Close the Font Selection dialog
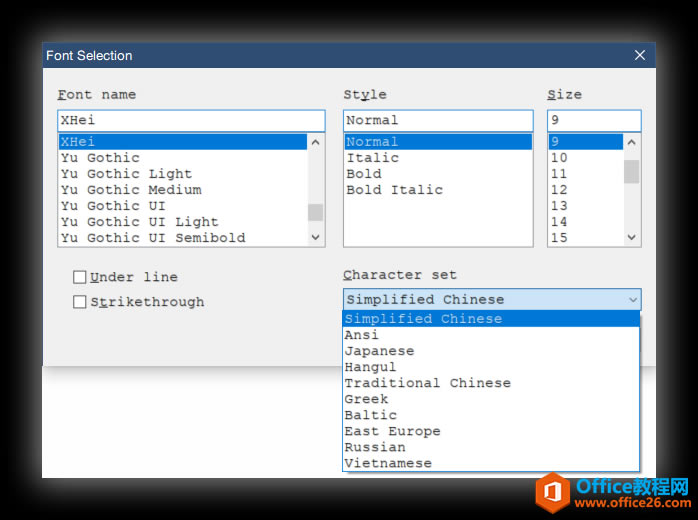The height and width of the screenshot is (520, 698). pos(640,56)
